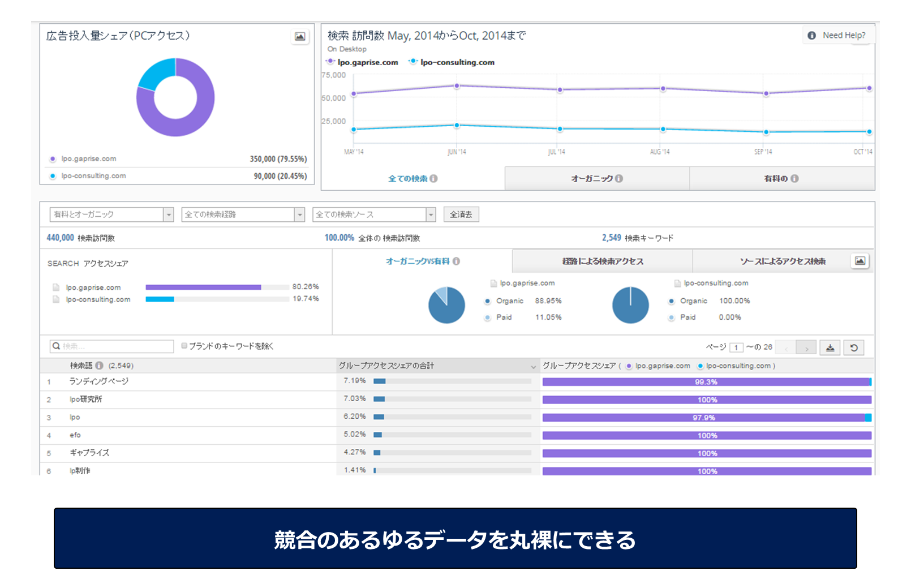The height and width of the screenshot is (588, 911).
Task: Select the 経路による検索アクセス tab
Action: click(602, 261)
